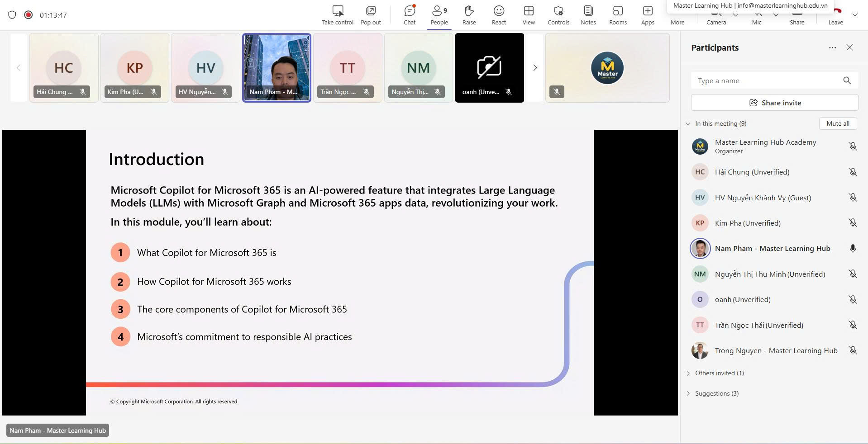Toggle mic for Hải Chung in participants list
This screenshot has height=444, width=868.
[853, 172]
